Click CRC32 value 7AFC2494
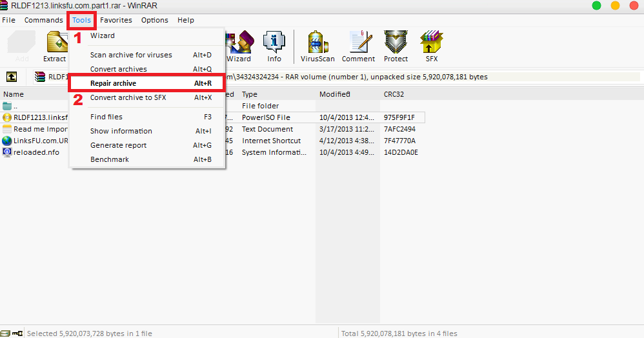 click(399, 129)
